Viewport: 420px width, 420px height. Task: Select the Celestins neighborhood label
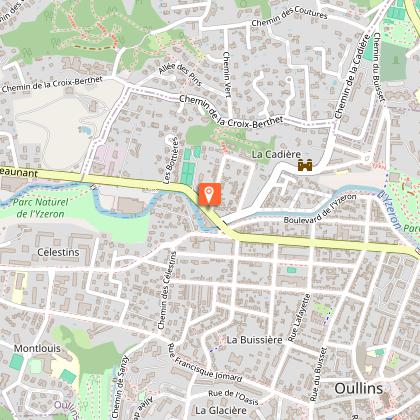click(58, 252)
